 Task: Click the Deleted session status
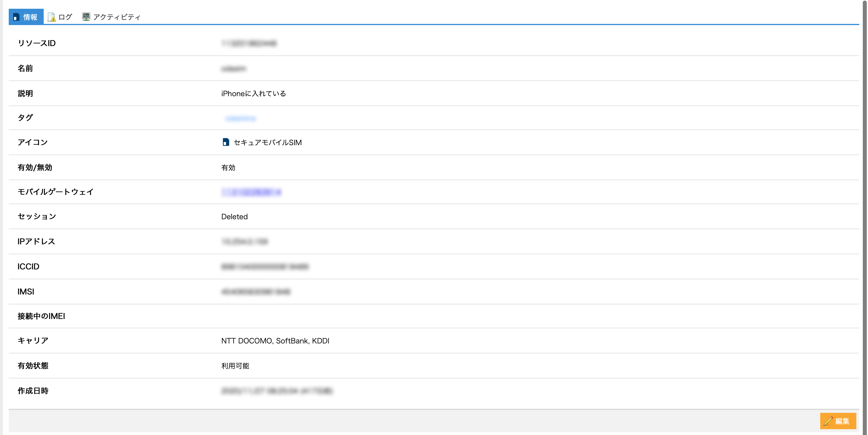point(234,217)
